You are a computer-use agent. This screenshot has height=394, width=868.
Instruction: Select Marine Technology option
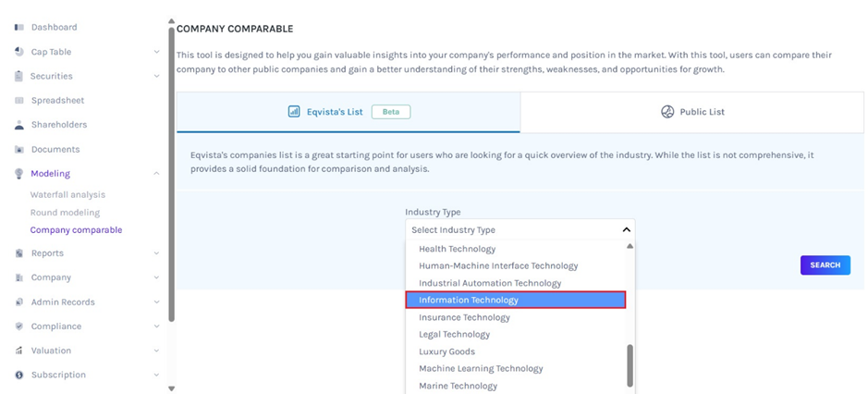tap(516, 386)
